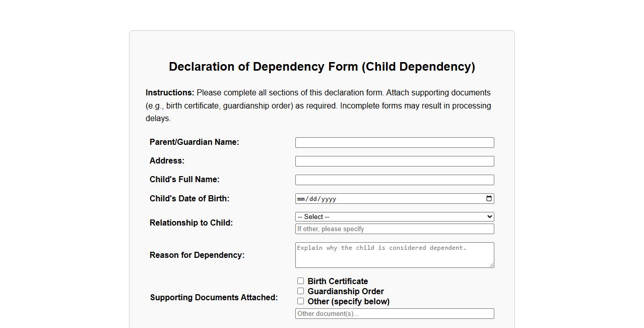The width and height of the screenshot is (644, 328).
Task: Click the 'If other, please specify' field
Action: coord(395,229)
